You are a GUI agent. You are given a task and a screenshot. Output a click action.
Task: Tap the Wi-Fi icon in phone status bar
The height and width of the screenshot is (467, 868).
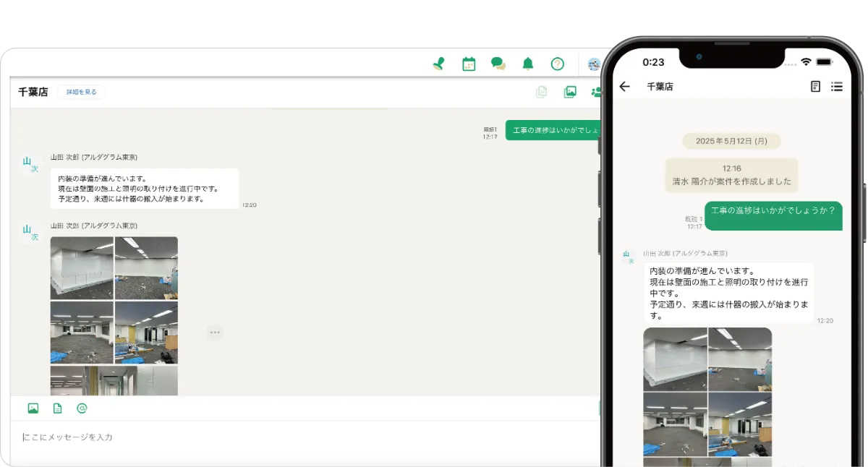coord(806,62)
